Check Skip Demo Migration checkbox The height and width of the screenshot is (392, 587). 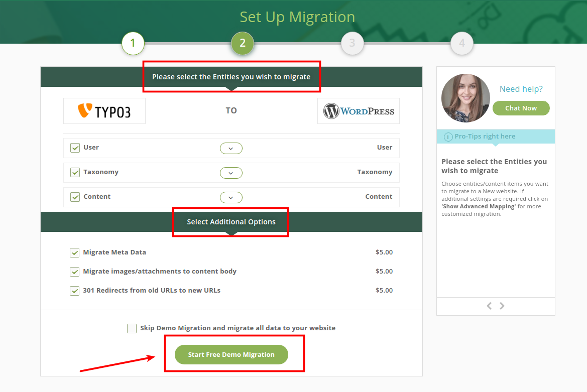click(x=132, y=328)
